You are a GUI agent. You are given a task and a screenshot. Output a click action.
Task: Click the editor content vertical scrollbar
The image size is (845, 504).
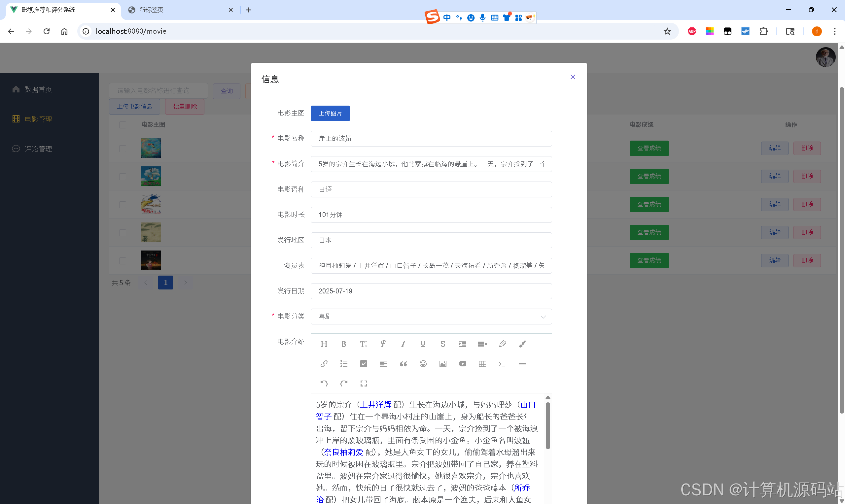coord(548,425)
